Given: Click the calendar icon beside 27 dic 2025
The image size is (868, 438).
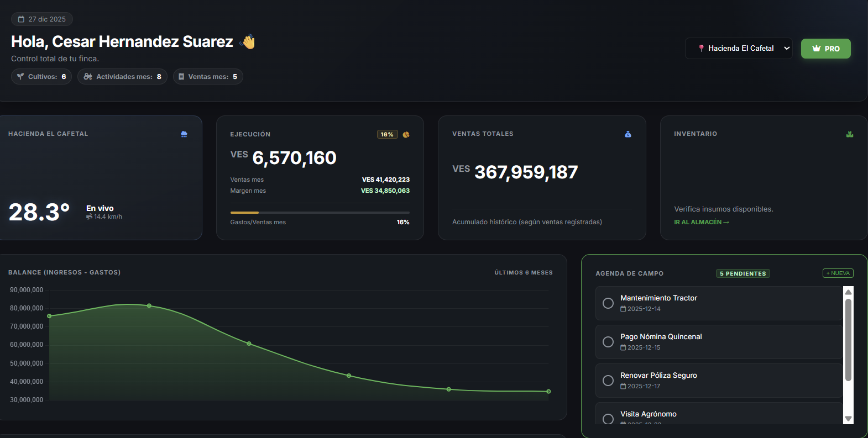Looking at the screenshot, I should [21, 19].
